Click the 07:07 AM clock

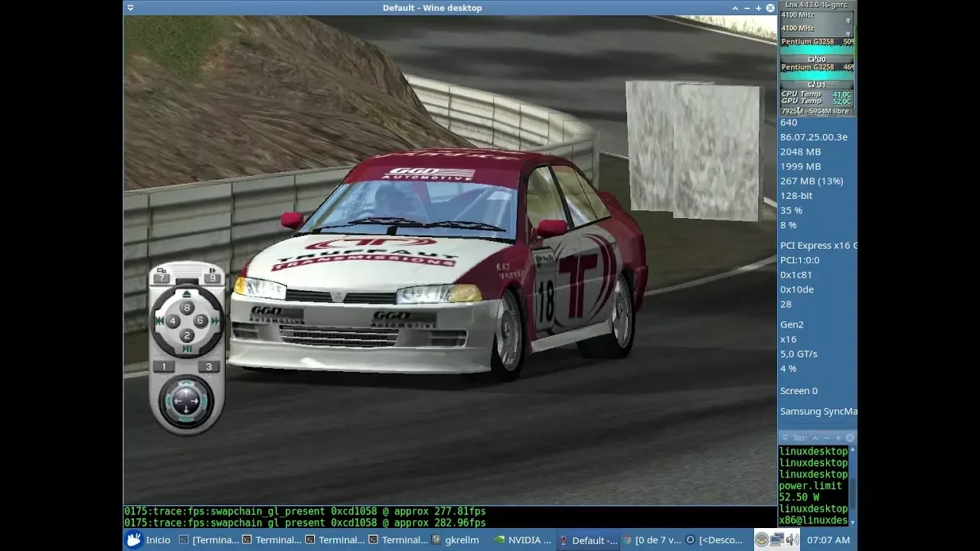coord(828,540)
